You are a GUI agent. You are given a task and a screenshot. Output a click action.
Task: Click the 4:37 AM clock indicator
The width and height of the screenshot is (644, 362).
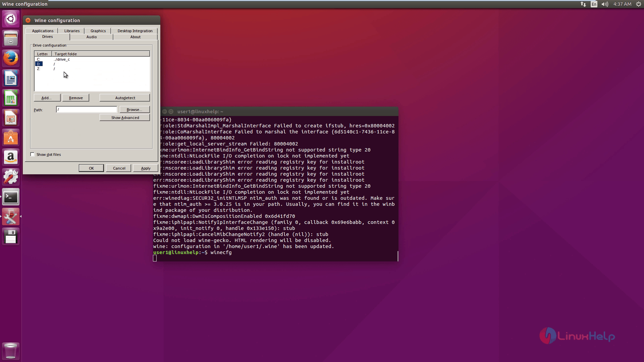[622, 4]
